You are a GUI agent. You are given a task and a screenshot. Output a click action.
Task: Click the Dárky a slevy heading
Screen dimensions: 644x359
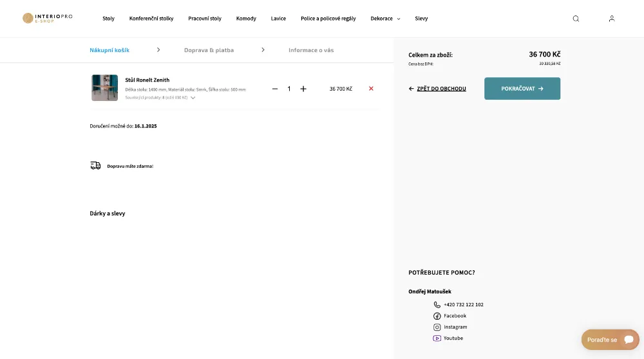[107, 214]
